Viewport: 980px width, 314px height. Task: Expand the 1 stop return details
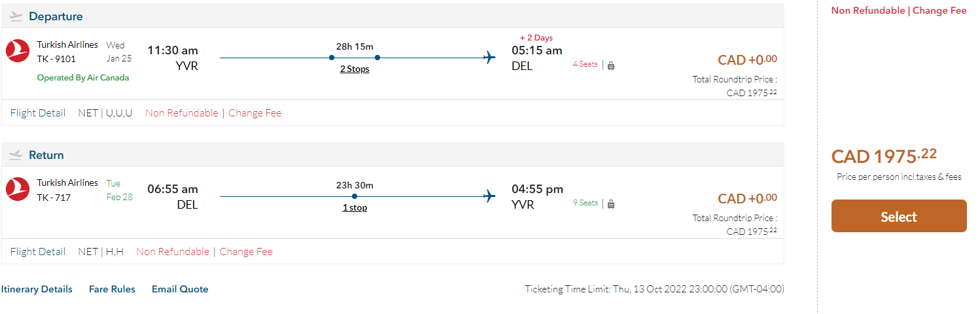point(355,207)
